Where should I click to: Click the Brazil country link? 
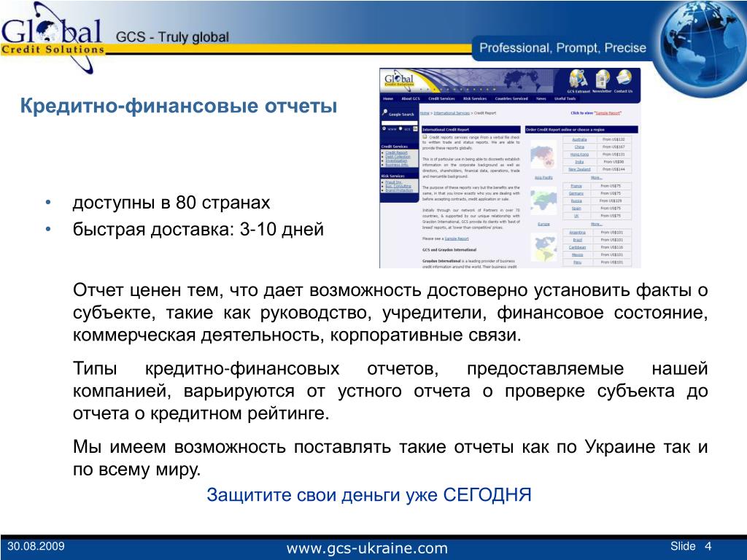pos(578,240)
